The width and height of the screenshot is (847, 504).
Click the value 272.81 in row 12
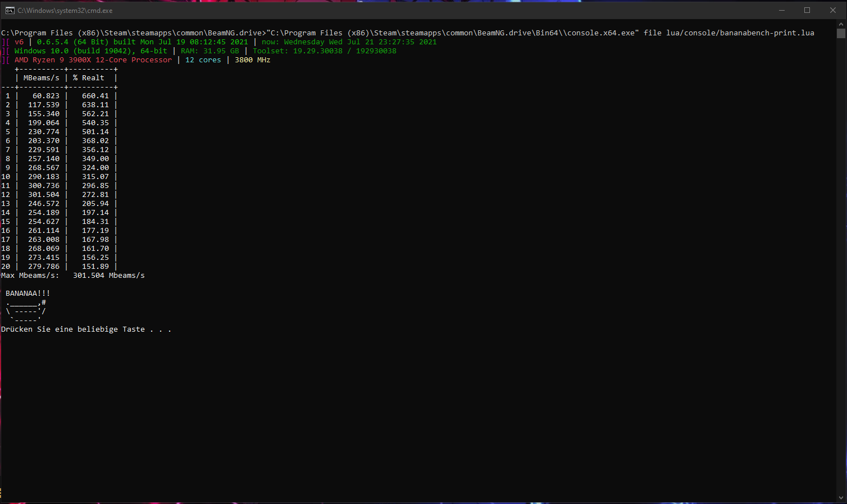point(95,195)
